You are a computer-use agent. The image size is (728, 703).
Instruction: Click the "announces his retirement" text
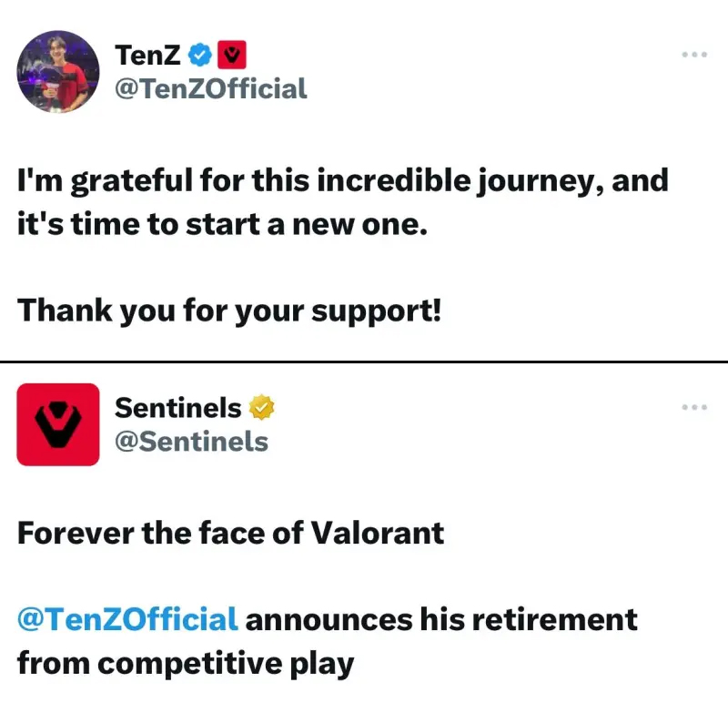[441, 620]
